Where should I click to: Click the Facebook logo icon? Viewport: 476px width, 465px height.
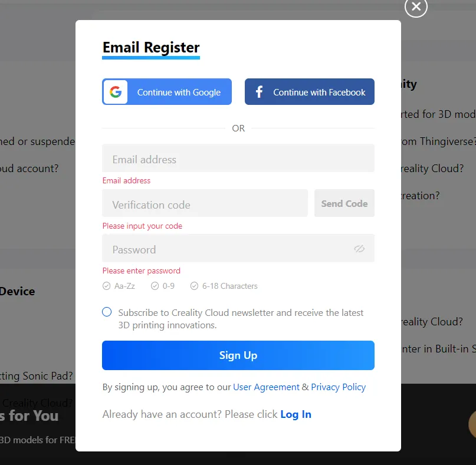258,92
